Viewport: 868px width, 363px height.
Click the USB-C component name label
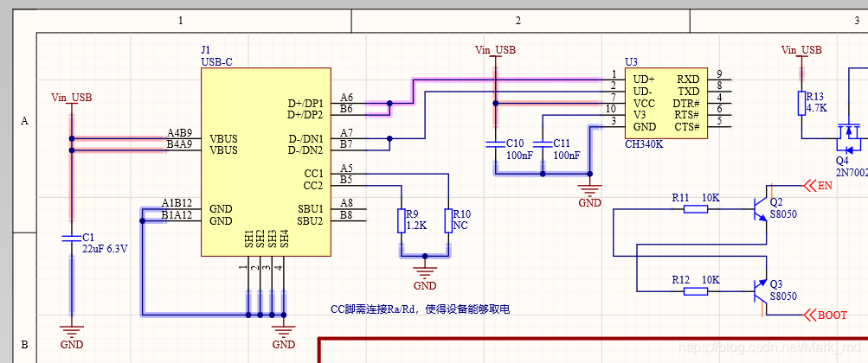(x=216, y=62)
